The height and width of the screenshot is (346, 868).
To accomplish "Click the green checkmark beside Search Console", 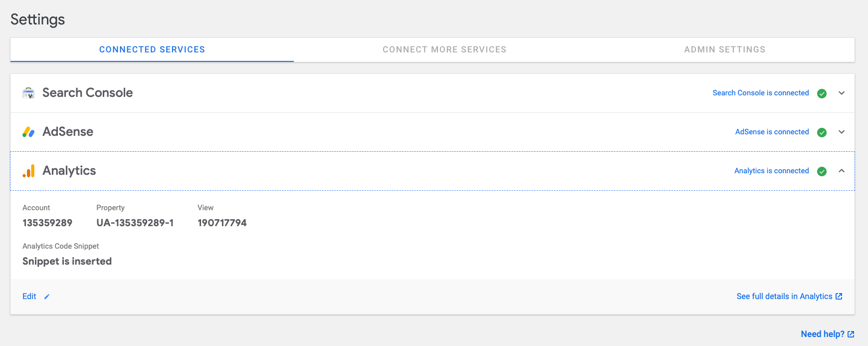I will 822,94.
